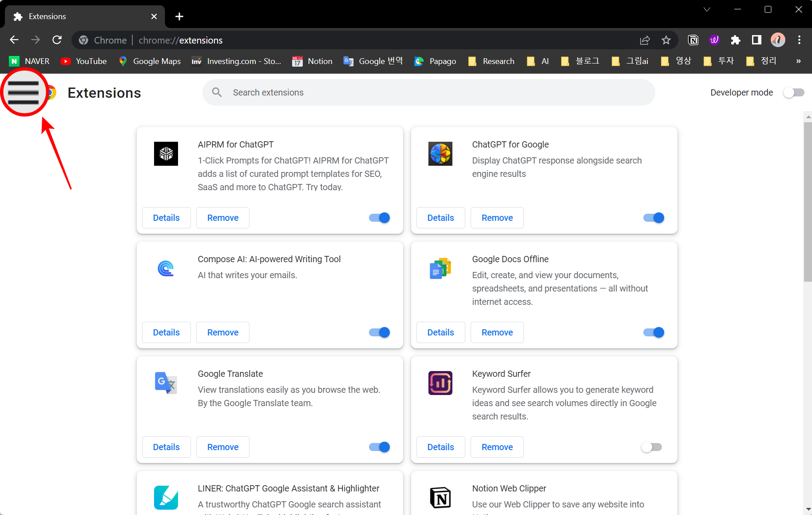812x515 pixels.
Task: Open the Notion Web Clipper toolbar icon
Action: click(693, 40)
